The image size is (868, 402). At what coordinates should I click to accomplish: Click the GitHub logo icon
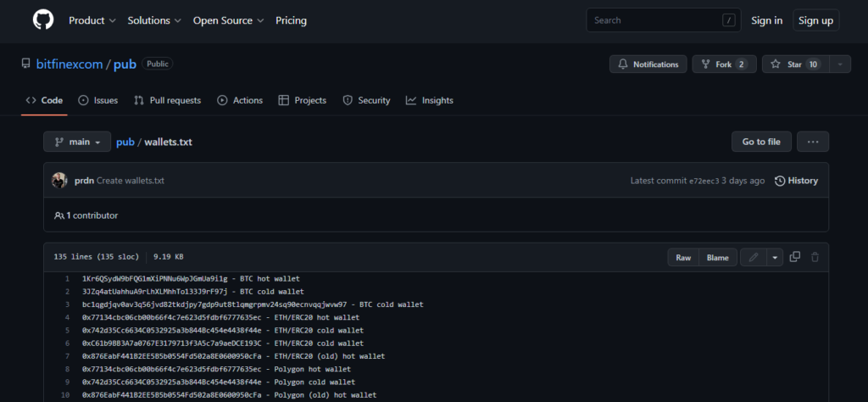42,20
